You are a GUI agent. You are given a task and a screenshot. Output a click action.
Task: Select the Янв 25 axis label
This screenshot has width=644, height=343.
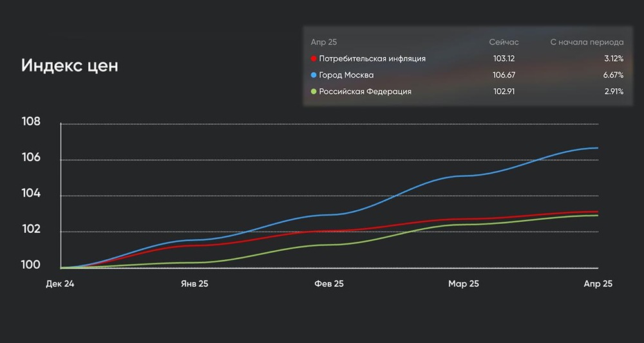point(193,284)
